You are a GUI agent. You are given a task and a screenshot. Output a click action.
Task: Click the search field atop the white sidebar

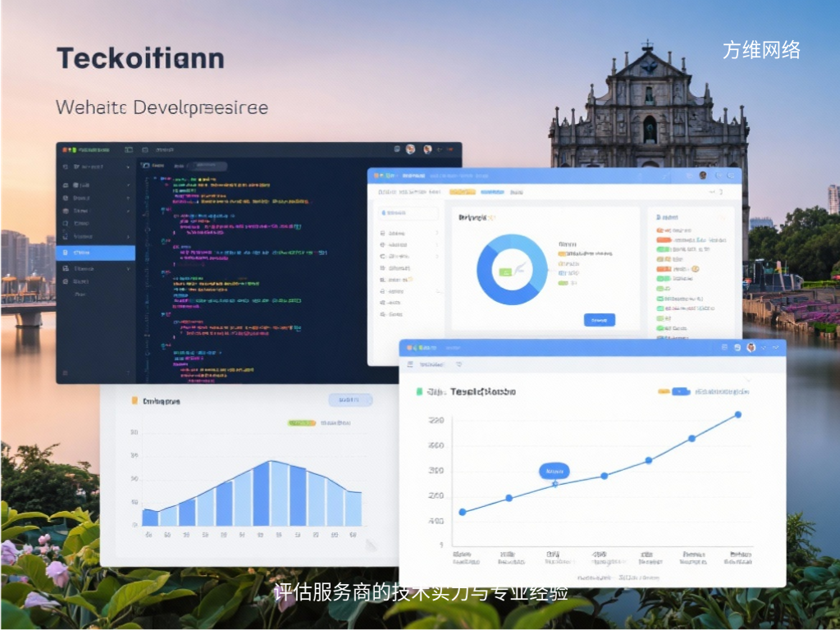coord(408,212)
